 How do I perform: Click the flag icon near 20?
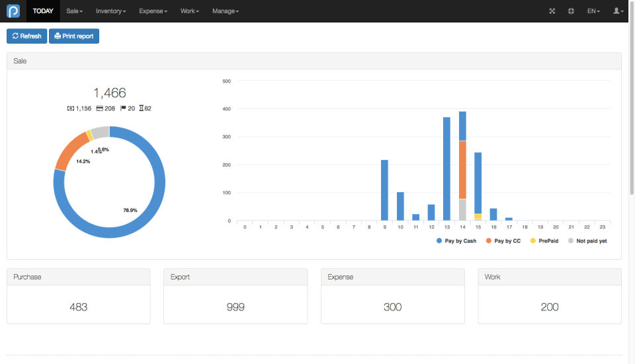click(x=123, y=108)
